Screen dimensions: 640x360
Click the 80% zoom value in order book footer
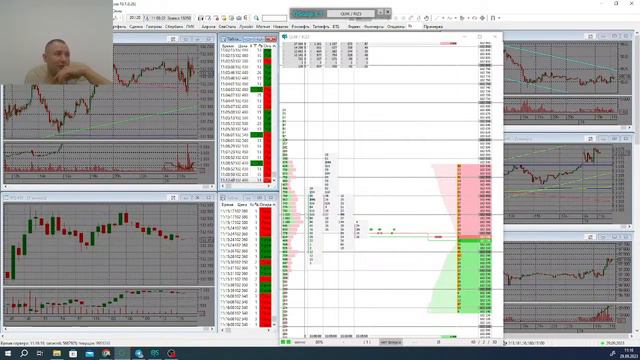coord(319,342)
